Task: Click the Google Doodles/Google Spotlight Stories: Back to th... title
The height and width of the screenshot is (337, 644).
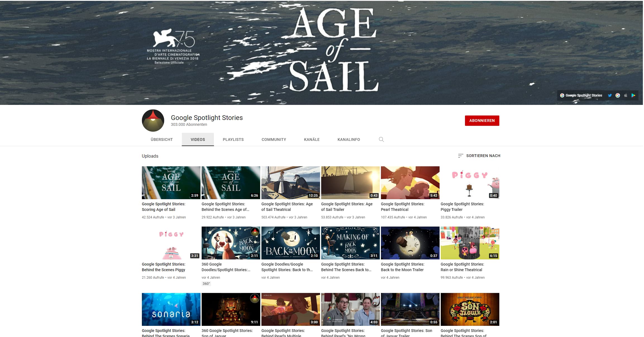Action: (287, 267)
